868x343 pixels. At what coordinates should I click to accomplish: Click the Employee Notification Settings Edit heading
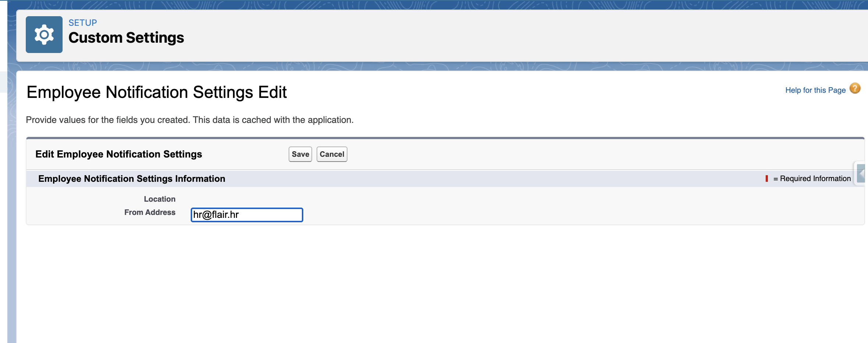156,92
